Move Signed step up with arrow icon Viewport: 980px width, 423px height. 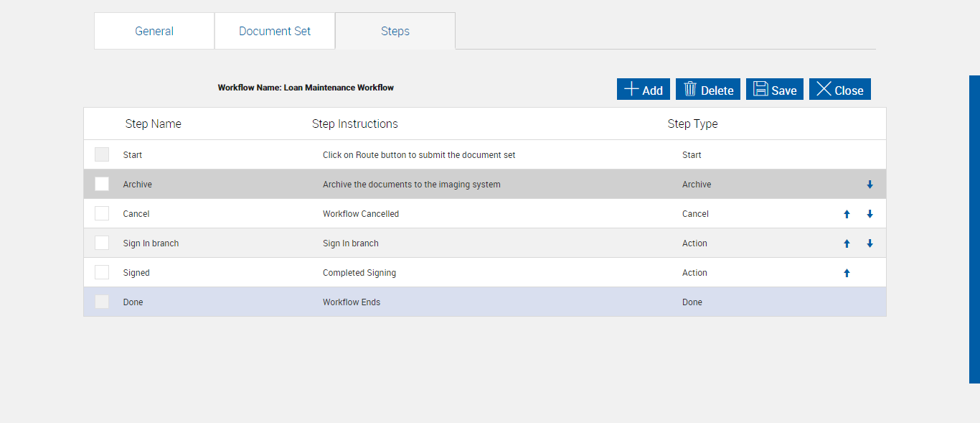pos(847,273)
